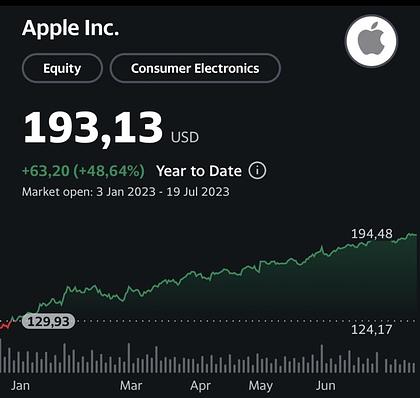Click the May axis label

click(x=261, y=386)
